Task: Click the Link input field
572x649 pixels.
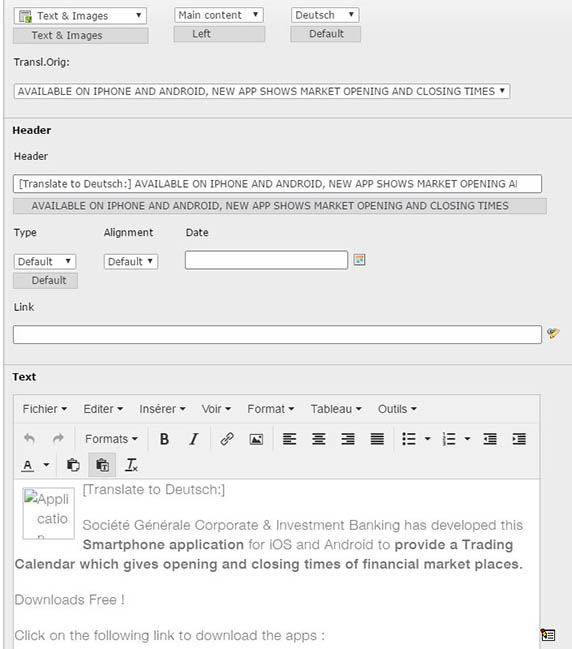Action: [x=277, y=334]
